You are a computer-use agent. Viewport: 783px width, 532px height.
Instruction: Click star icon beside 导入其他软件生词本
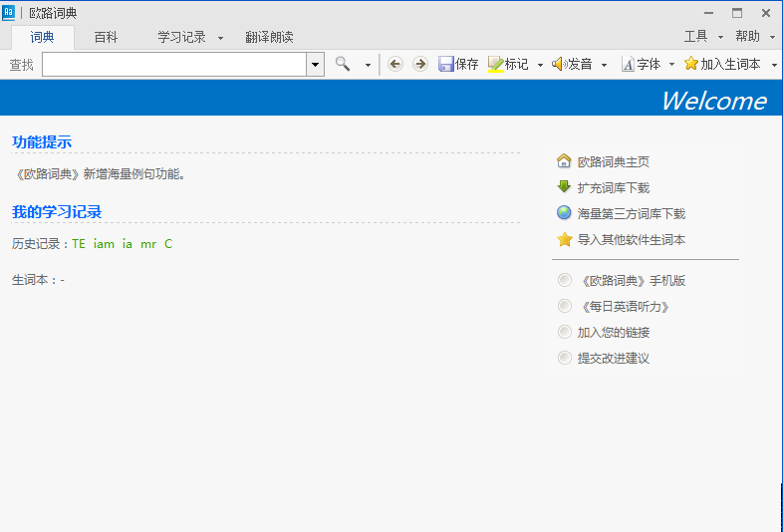point(564,239)
